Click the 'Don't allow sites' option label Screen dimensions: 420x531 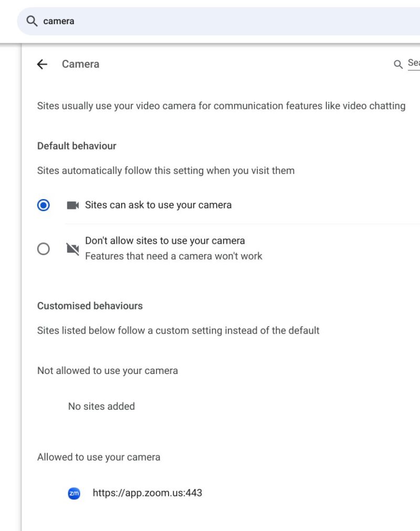pyautogui.click(x=165, y=241)
